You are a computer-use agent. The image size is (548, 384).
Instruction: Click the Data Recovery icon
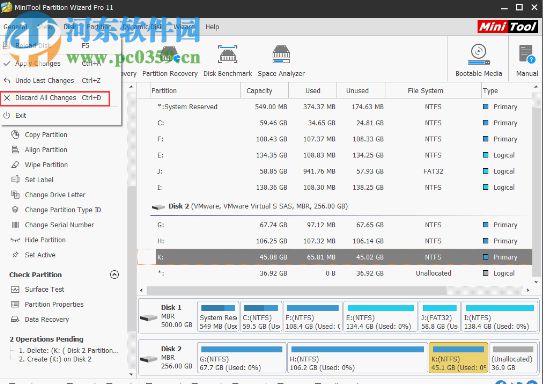(15, 319)
